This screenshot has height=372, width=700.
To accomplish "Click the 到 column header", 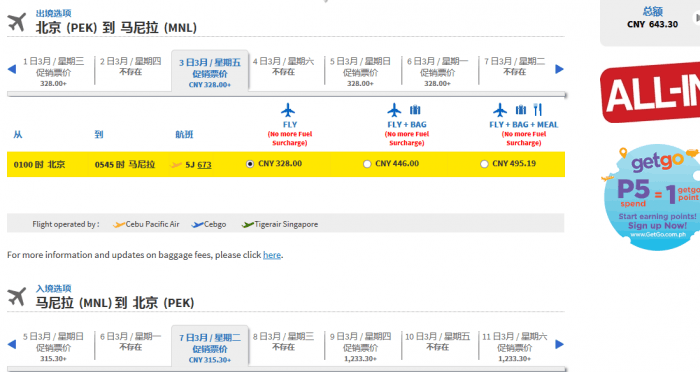I will [99, 134].
